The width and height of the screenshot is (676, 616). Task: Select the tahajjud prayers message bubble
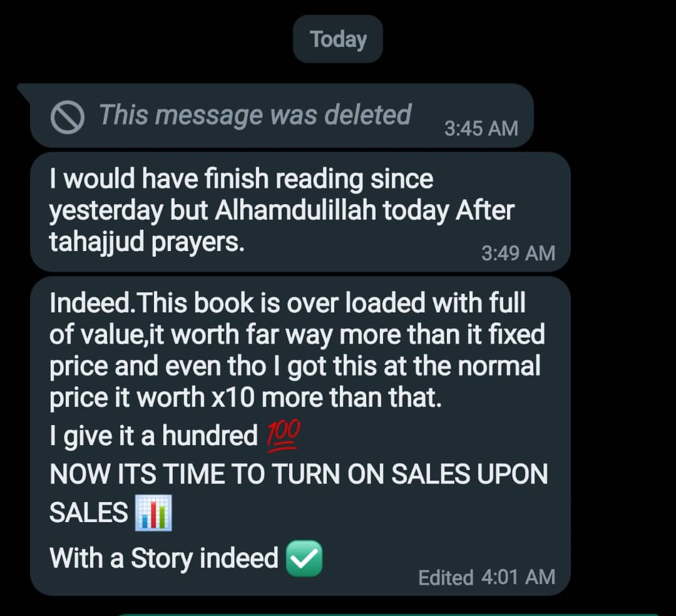[300, 212]
